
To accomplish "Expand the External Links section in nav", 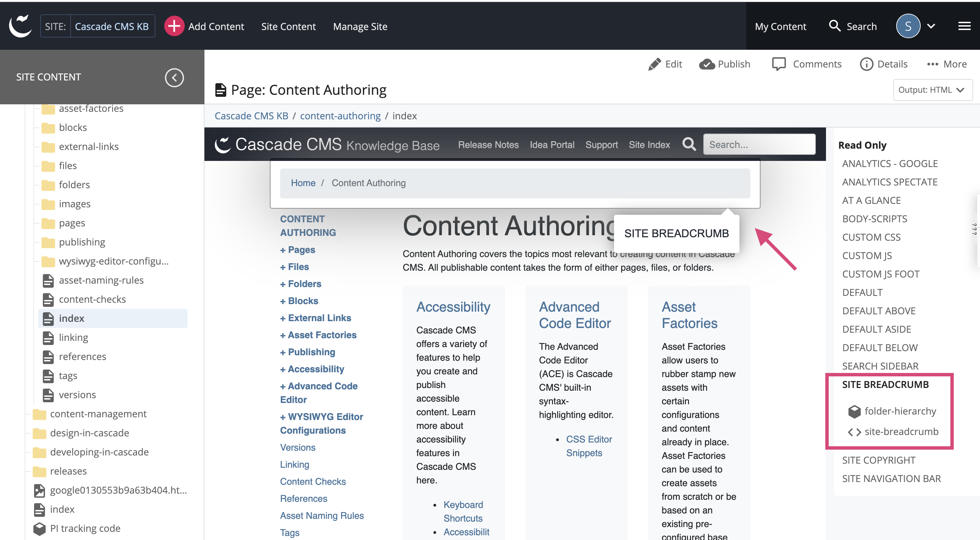I will coord(316,318).
